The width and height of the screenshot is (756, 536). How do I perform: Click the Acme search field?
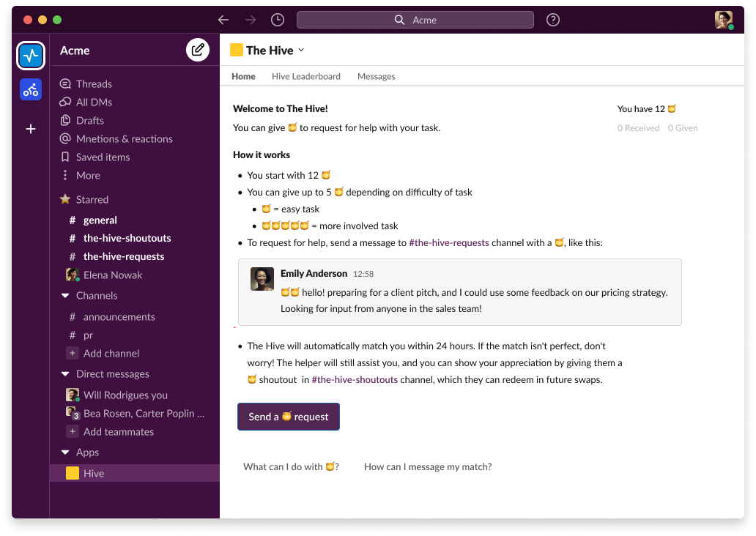415,20
